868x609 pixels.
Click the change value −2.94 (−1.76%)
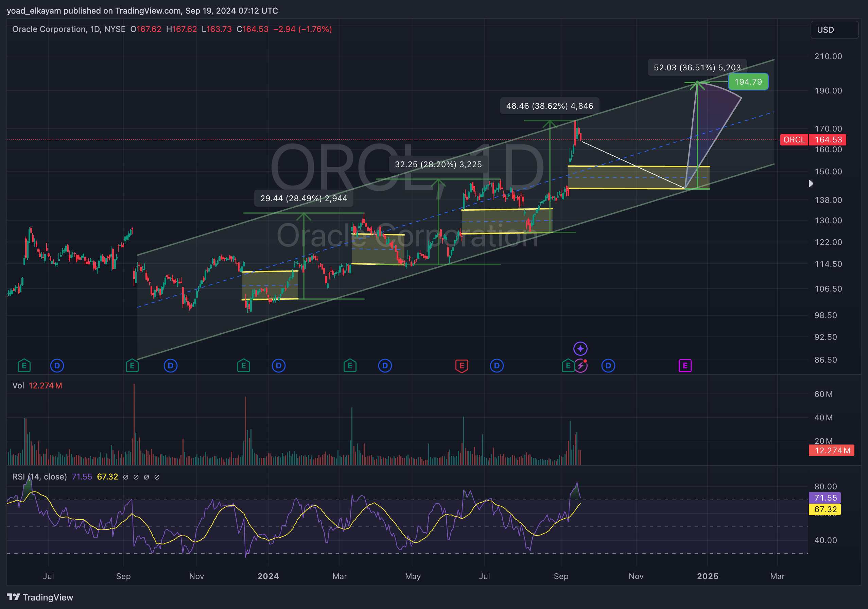click(x=302, y=29)
